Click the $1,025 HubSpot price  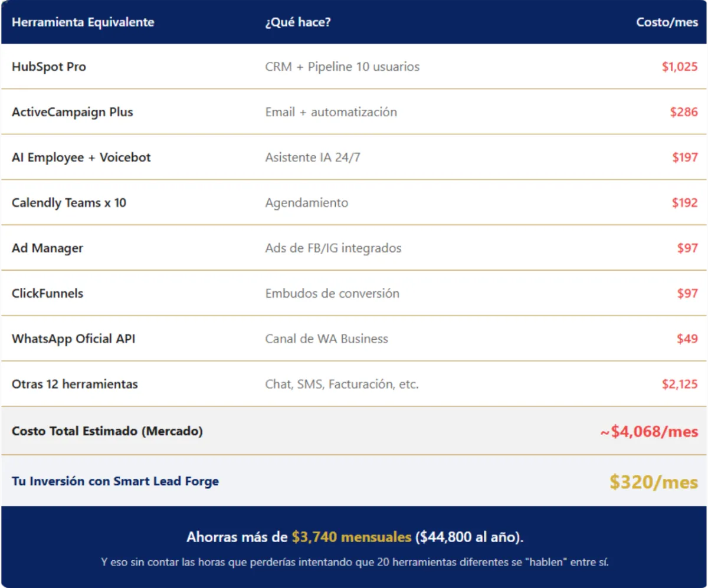click(x=680, y=67)
